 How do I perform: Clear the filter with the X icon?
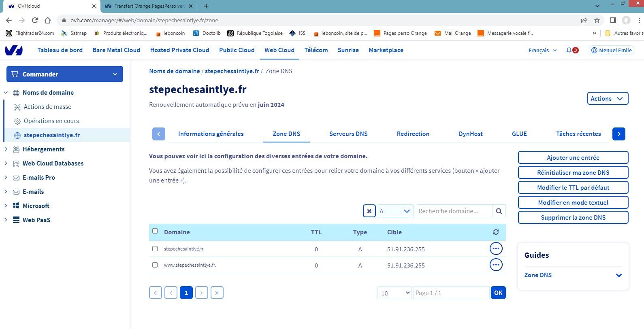[369, 211]
